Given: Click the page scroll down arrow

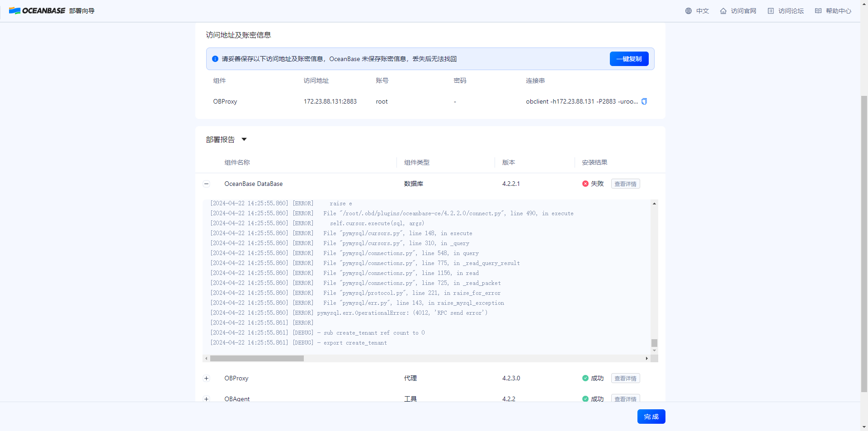Looking at the screenshot, I should 864,427.
